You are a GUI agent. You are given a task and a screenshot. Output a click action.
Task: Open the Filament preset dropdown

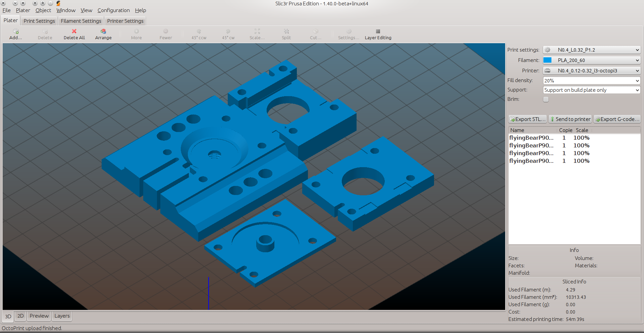592,60
